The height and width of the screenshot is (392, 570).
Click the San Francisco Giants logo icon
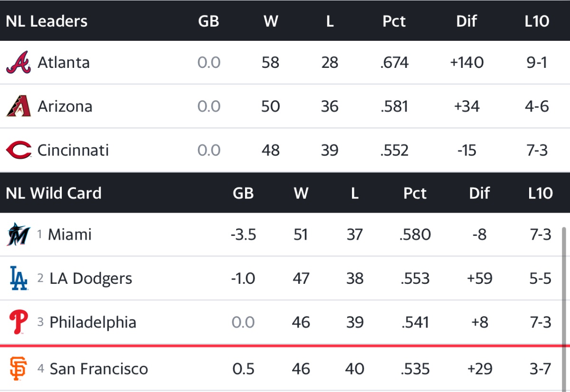click(19, 369)
